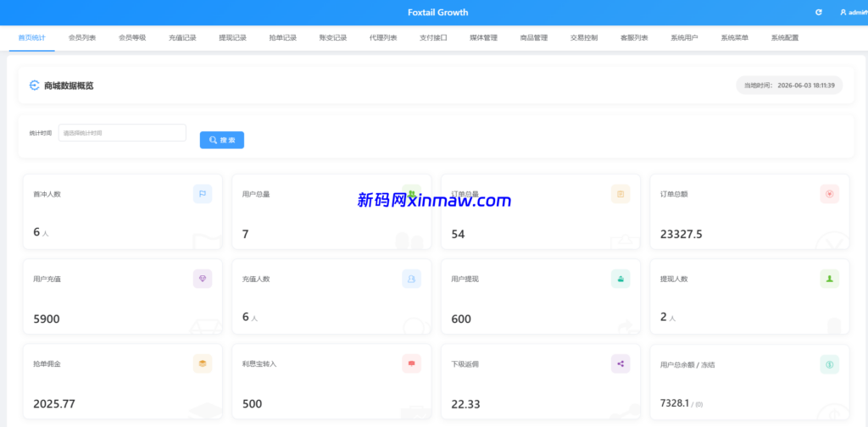Image resolution: width=868 pixels, height=427 pixels.
Task: Click the share icon on 下级返佣 card
Action: pos(620,364)
